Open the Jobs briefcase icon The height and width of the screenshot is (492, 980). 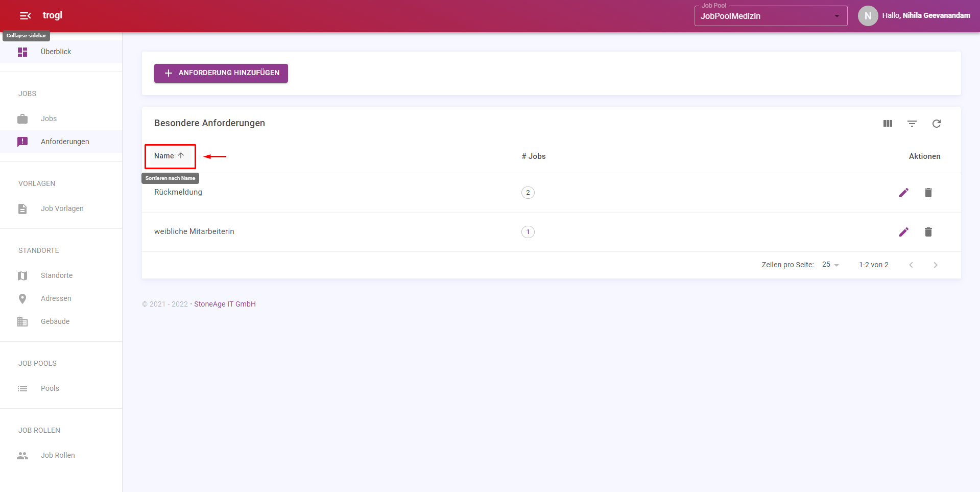pyautogui.click(x=22, y=119)
